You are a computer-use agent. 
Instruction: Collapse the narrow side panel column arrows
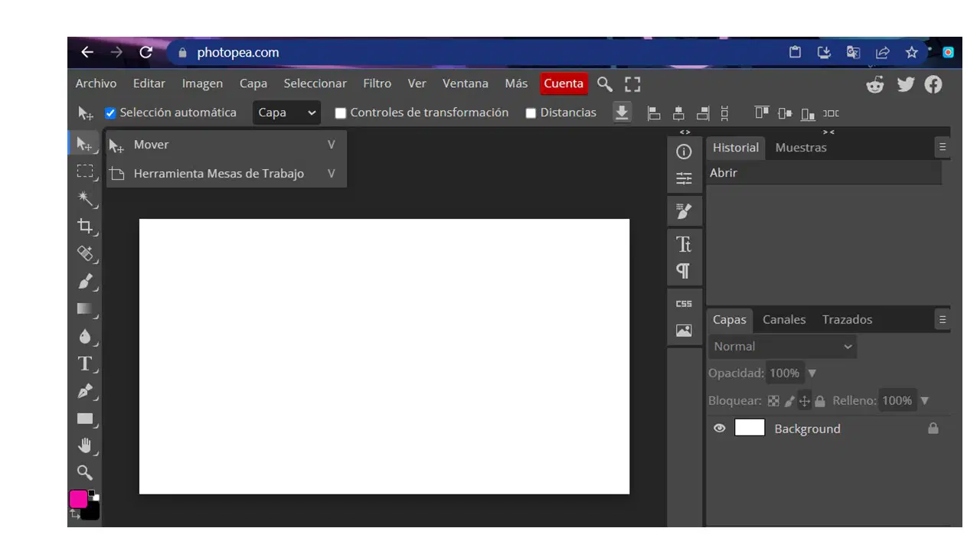tap(684, 132)
